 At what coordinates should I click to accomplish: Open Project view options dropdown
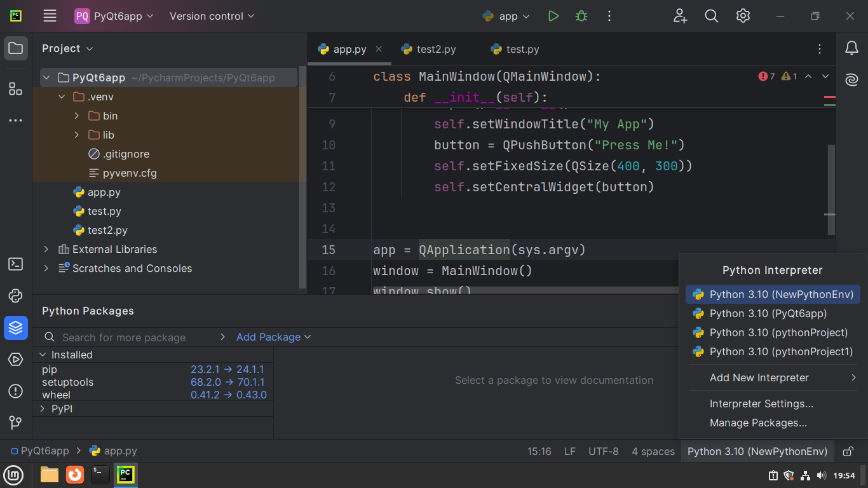pos(90,49)
